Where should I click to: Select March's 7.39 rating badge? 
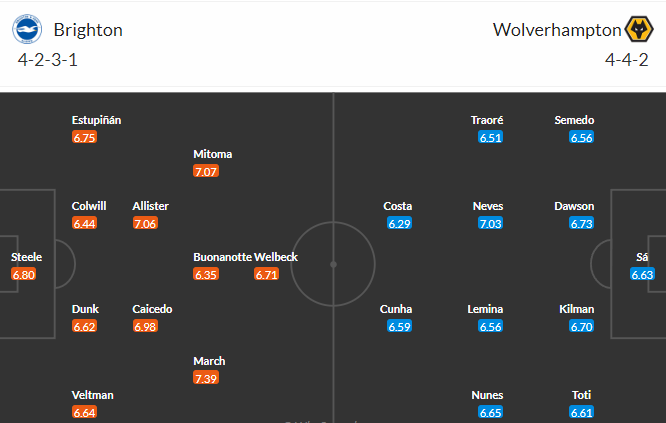click(x=206, y=378)
